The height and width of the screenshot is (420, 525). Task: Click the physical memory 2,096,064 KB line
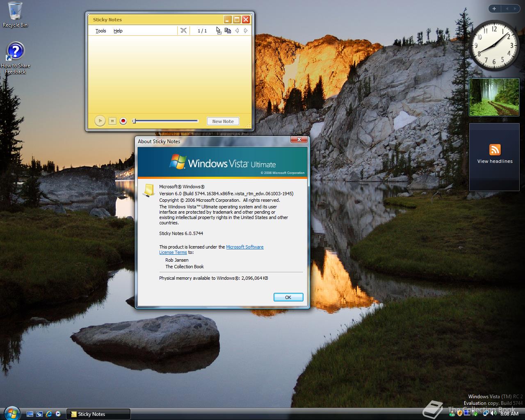click(213, 278)
